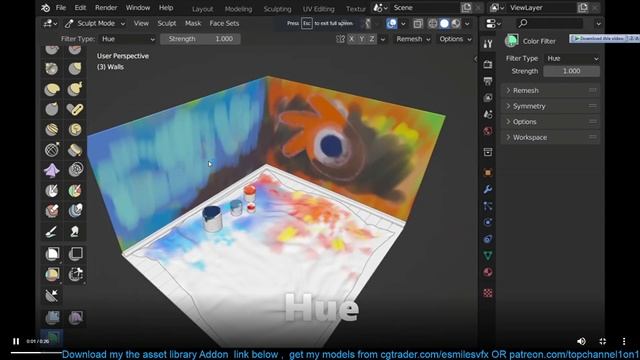Select the Cloth Filter tool
Viewport: 640px width, 360px height.
point(75,317)
